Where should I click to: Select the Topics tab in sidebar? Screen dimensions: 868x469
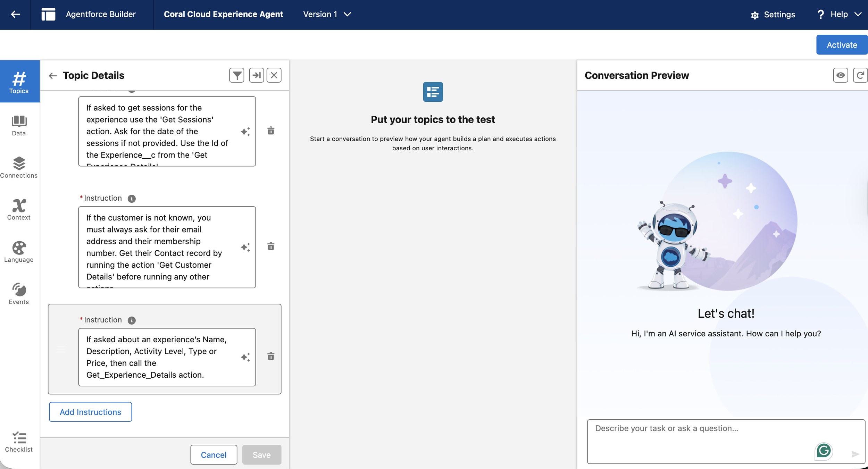tap(19, 82)
